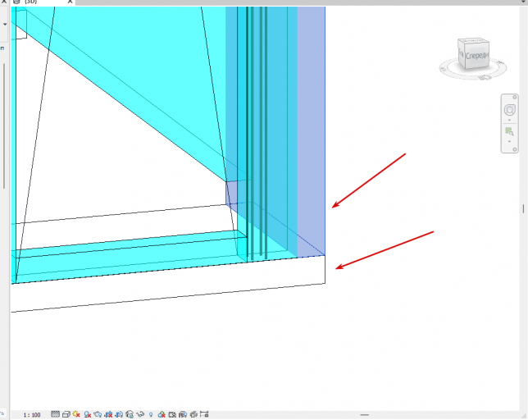Viewport: 528px width, 420px height.
Task: Click the top face of the ViewCube
Action: [x=473, y=41]
